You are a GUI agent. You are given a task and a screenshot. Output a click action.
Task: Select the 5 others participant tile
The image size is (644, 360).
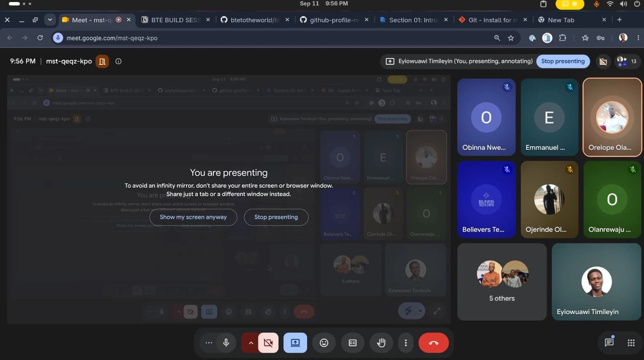click(x=502, y=282)
